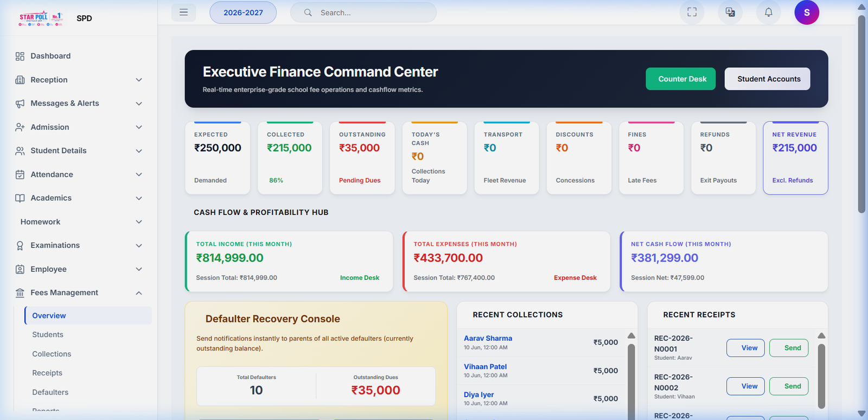Expand the Attendance chevron

pyautogui.click(x=139, y=174)
